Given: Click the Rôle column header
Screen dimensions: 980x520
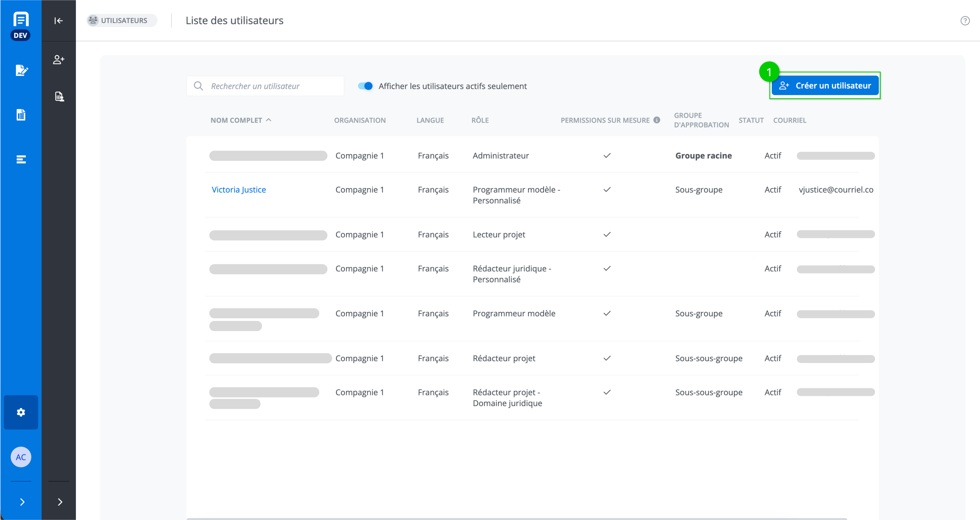Looking at the screenshot, I should [x=480, y=121].
